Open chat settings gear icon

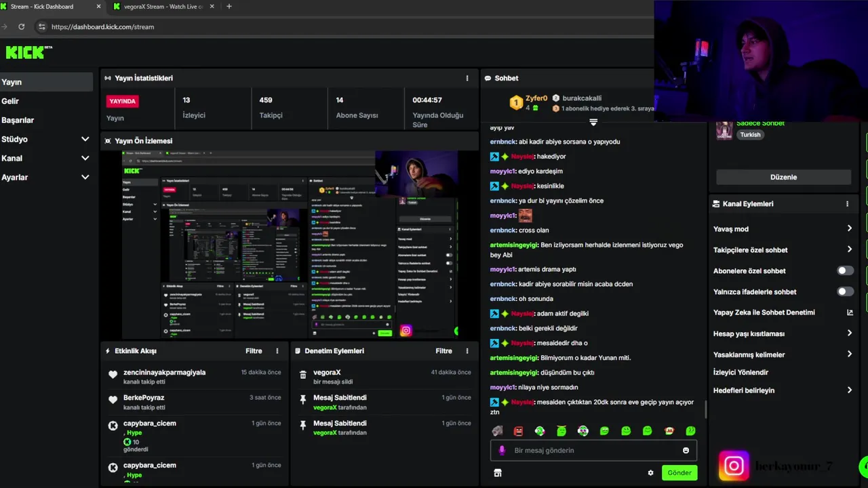tap(650, 473)
